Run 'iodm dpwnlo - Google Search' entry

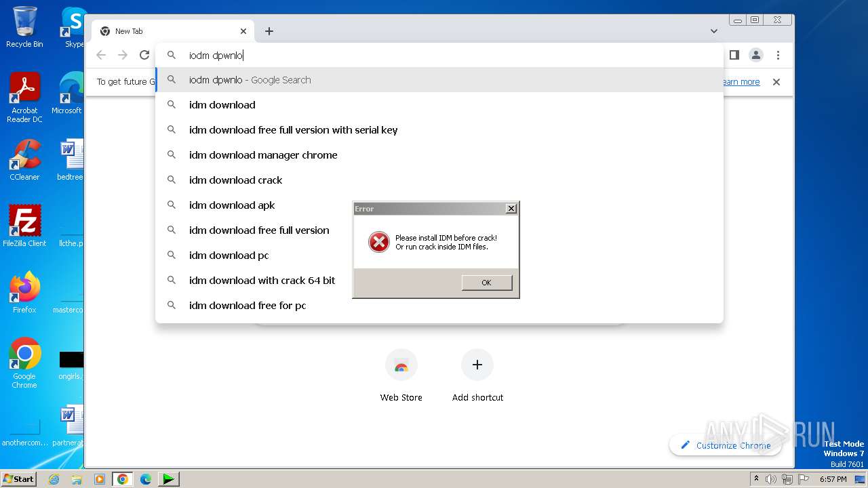[x=439, y=80]
